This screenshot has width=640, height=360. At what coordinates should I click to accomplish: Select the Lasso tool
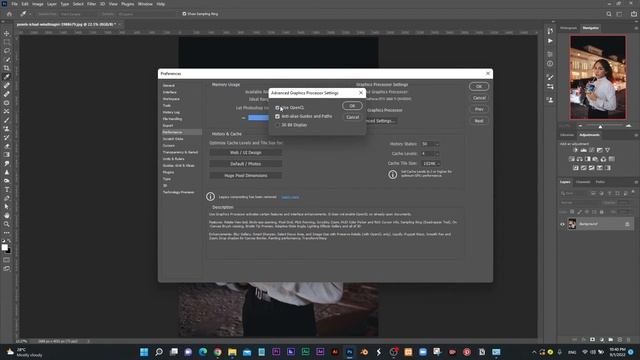[7, 51]
